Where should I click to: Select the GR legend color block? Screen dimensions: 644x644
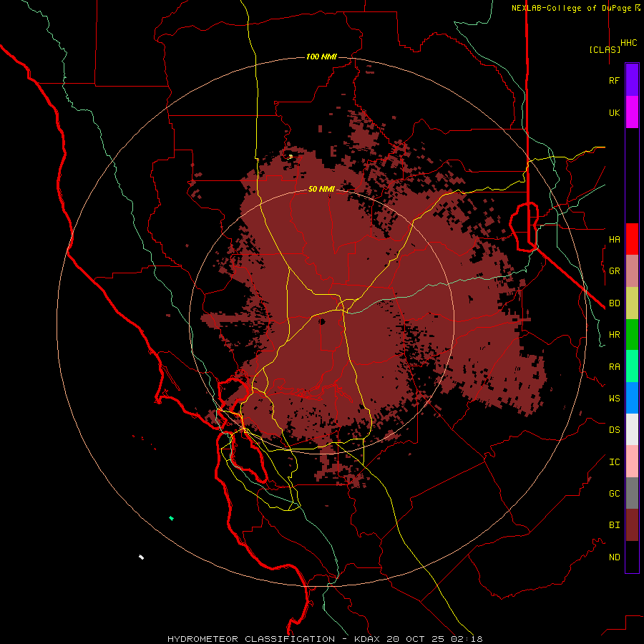click(632, 271)
